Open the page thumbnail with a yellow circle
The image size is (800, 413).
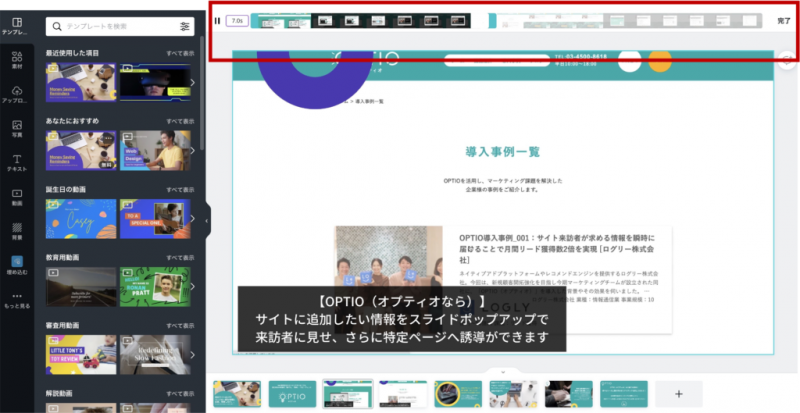click(458, 394)
